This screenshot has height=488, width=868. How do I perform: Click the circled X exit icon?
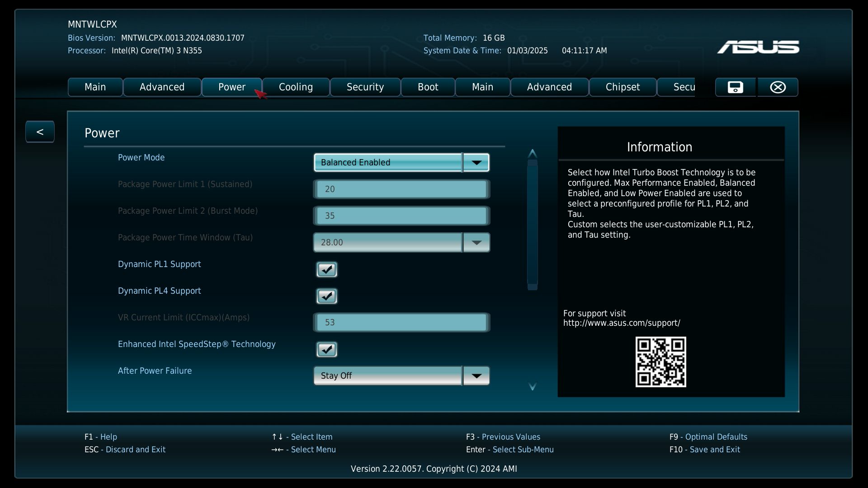[x=778, y=87]
